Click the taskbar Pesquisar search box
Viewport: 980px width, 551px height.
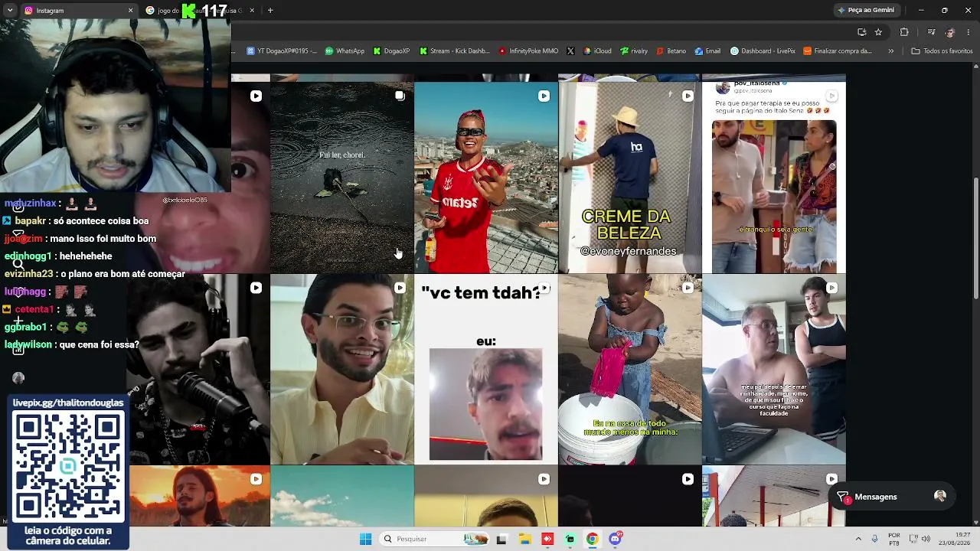tap(434, 539)
